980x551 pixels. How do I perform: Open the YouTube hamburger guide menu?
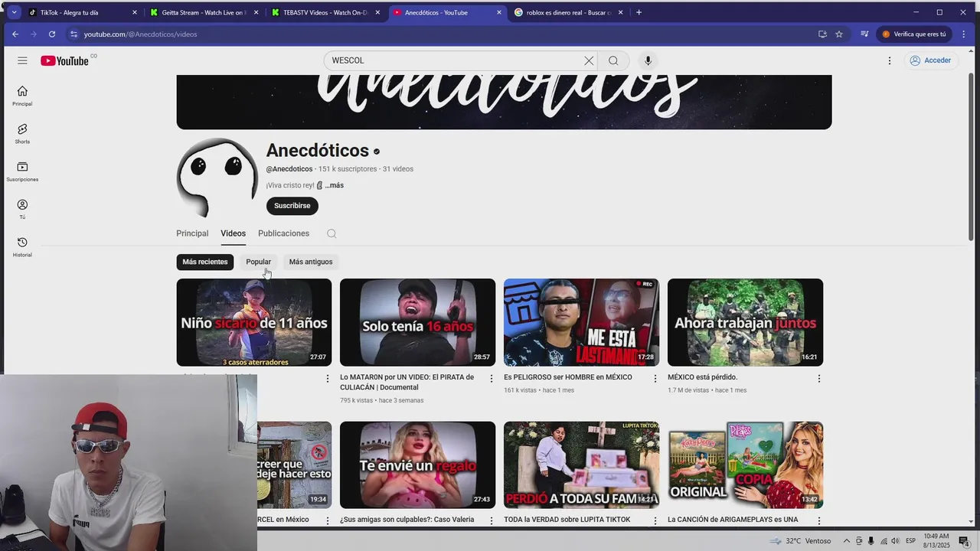click(22, 60)
